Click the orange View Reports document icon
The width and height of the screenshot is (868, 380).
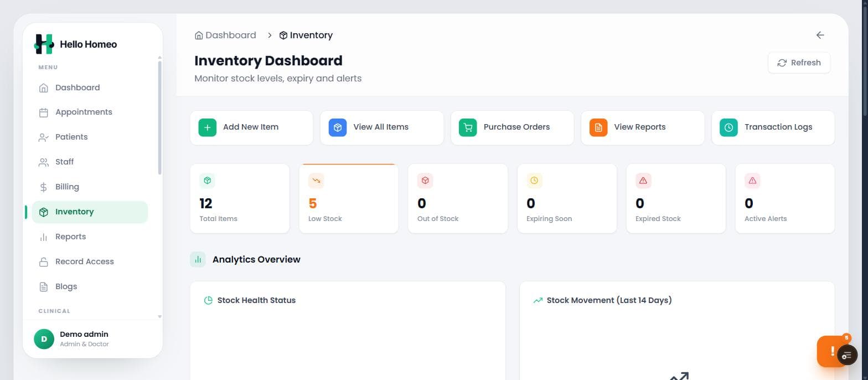click(598, 127)
